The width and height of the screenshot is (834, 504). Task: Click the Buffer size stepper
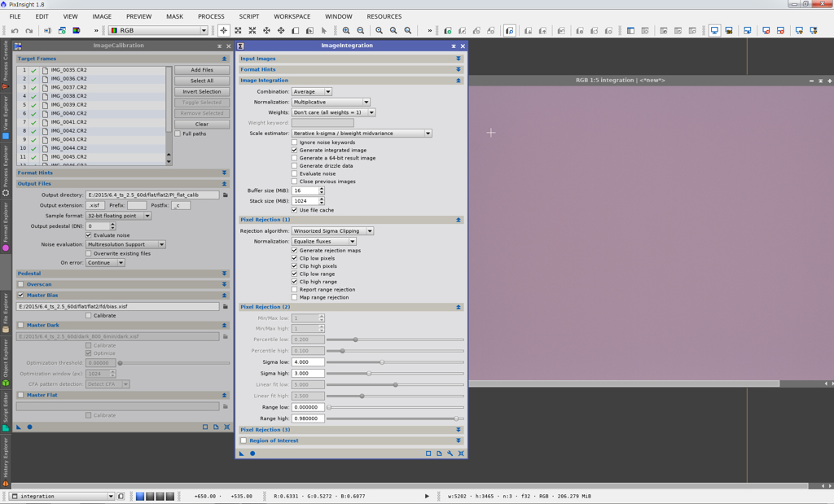[x=321, y=191]
